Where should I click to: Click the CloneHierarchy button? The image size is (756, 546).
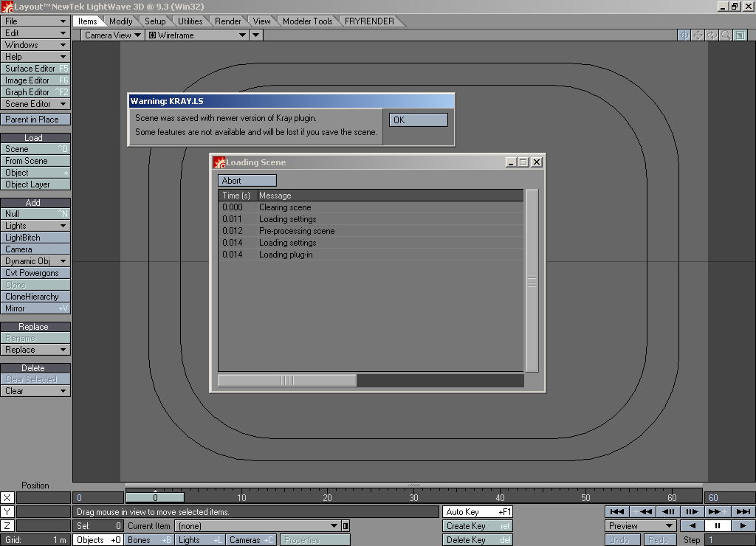(x=35, y=297)
